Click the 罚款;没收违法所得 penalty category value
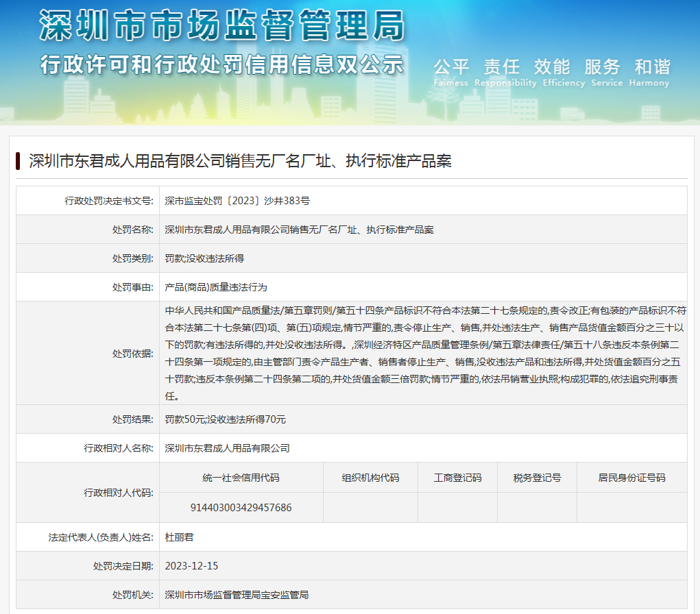The width and height of the screenshot is (700, 614). coord(204,258)
